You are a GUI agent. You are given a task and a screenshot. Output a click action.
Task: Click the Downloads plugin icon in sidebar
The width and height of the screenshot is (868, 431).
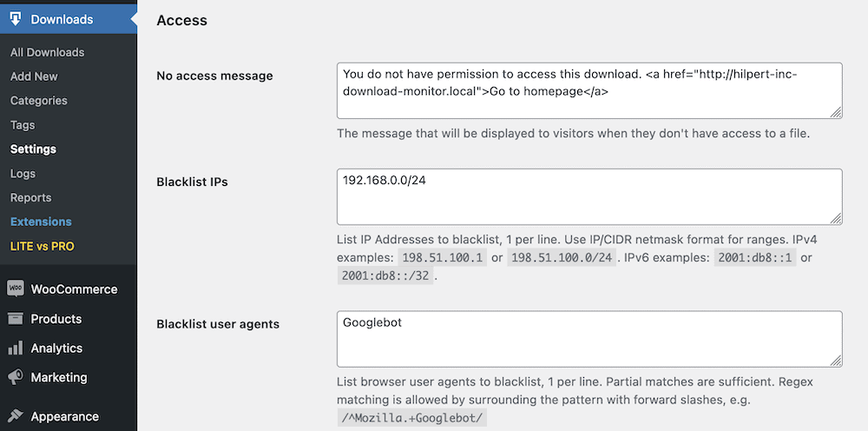click(16, 19)
